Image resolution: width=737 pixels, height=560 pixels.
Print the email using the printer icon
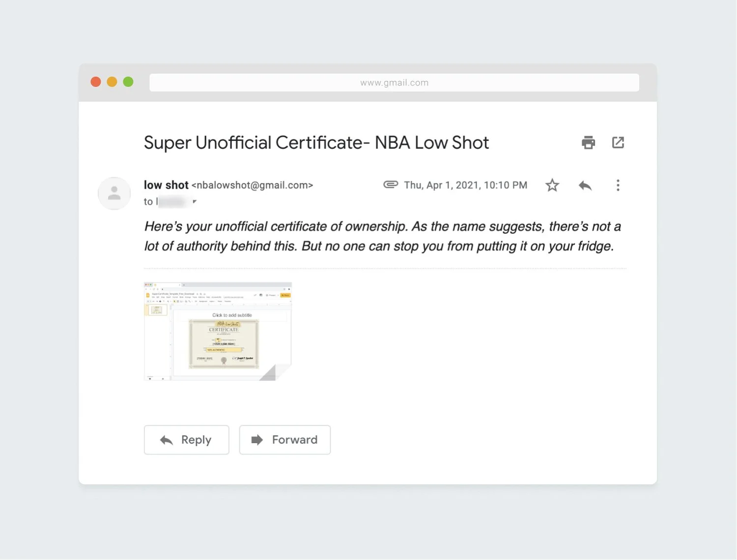[x=588, y=142]
